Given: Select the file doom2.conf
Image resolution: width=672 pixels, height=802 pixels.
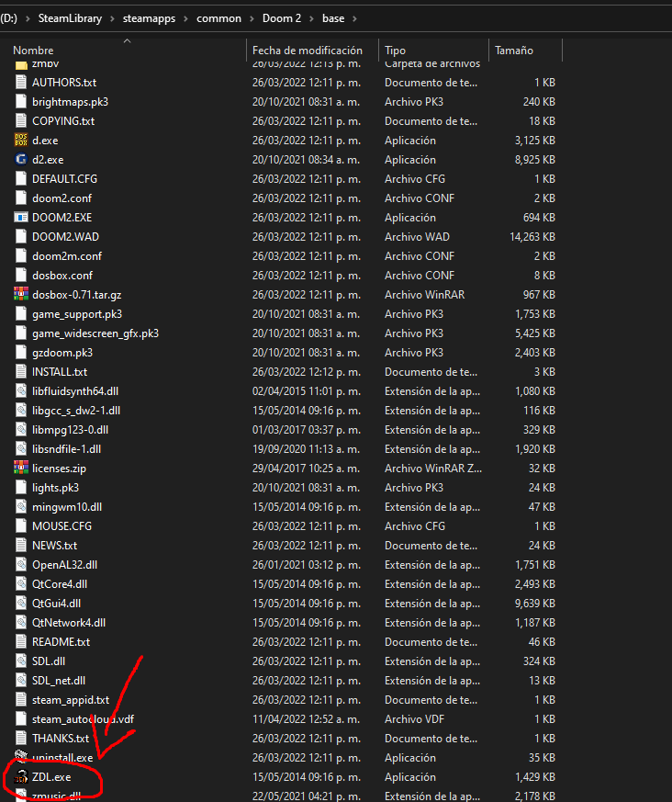Looking at the screenshot, I should 62,198.
